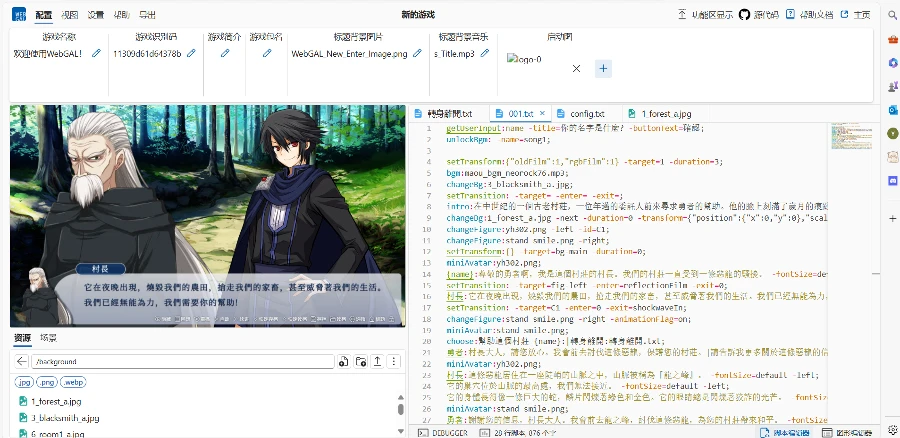
Task: Open browser sidebar settings gear
Action: click(x=892, y=429)
